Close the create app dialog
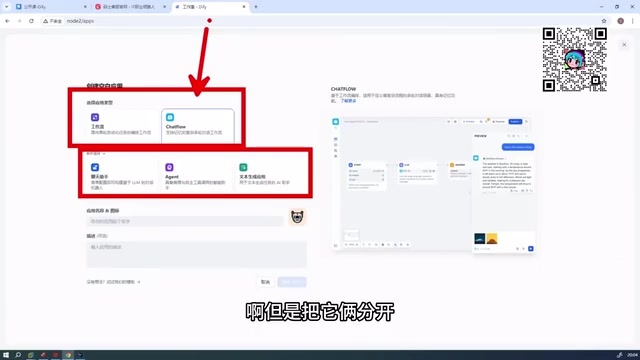 tap(624, 44)
